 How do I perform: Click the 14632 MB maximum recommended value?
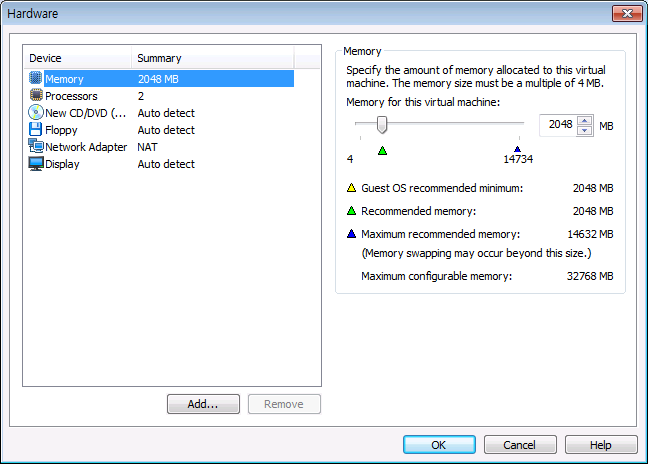click(x=590, y=234)
